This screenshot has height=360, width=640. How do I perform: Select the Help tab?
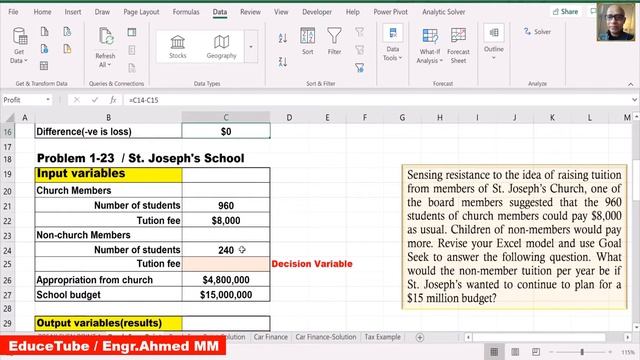352,12
